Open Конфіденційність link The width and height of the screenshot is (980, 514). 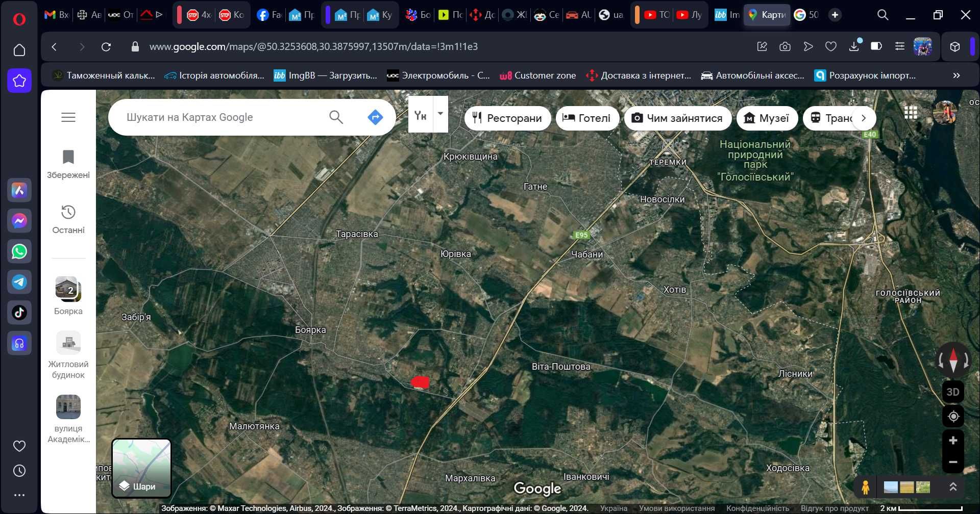click(x=757, y=508)
